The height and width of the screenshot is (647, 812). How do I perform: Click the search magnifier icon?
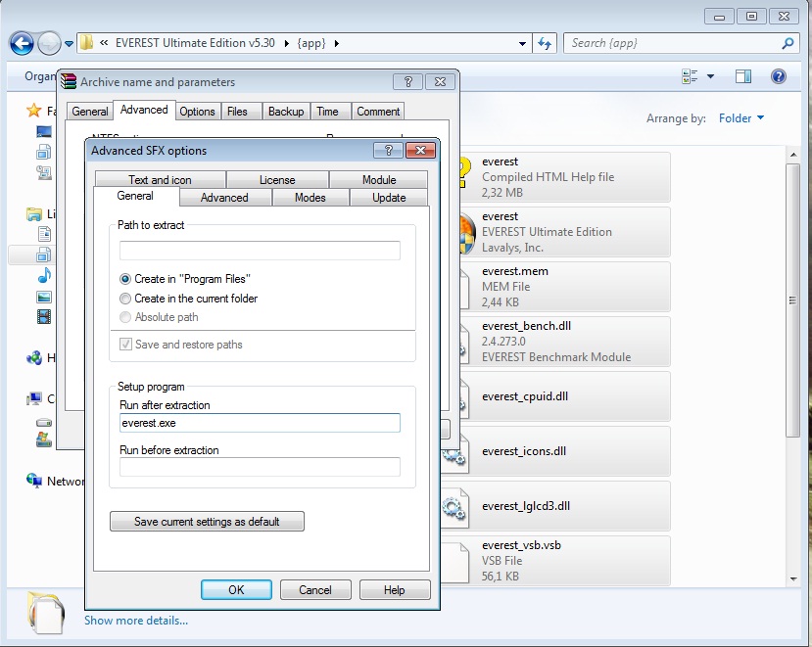[788, 43]
